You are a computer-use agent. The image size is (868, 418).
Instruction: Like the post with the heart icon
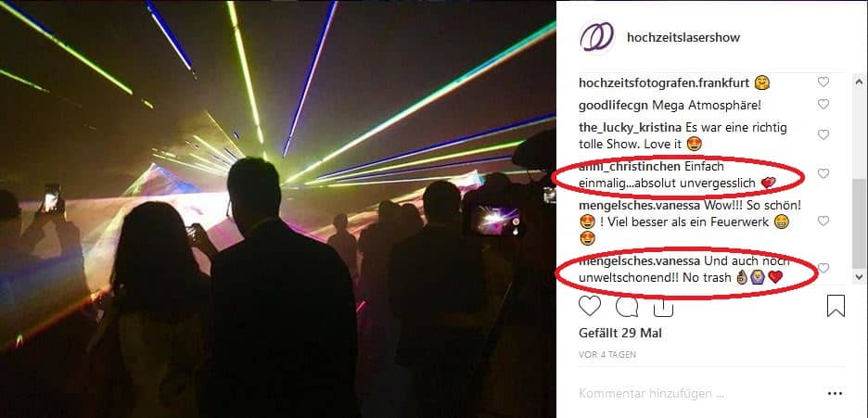[590, 306]
